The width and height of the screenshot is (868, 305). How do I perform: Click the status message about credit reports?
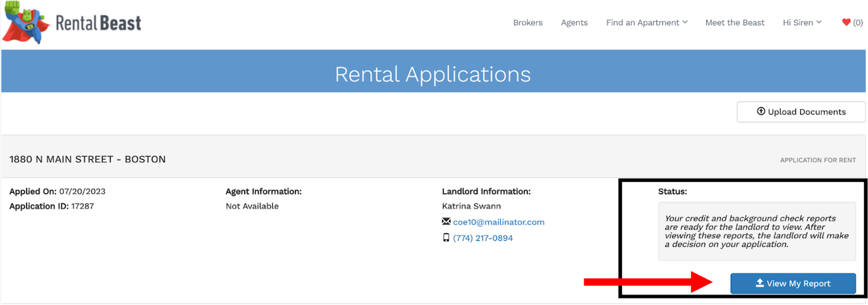(x=756, y=231)
